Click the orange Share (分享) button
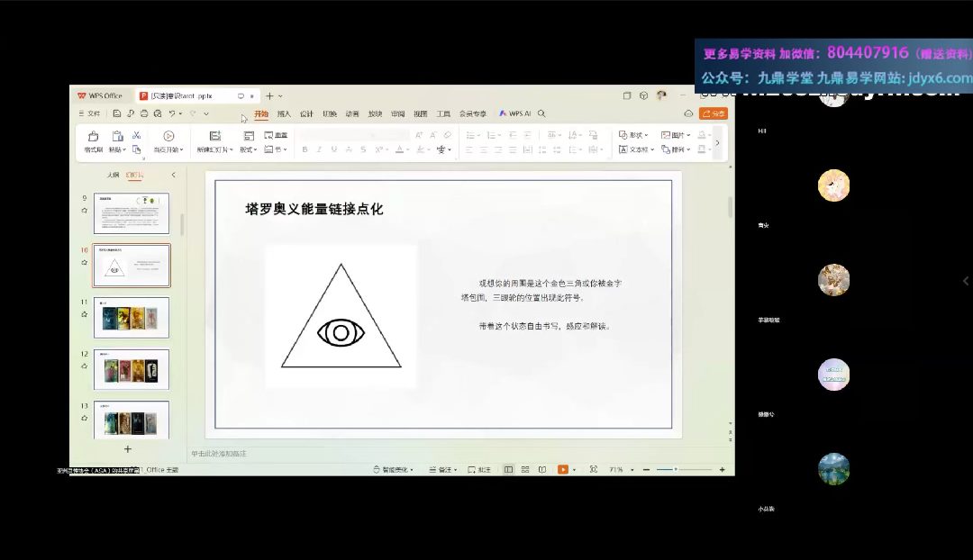The height and width of the screenshot is (560, 973). tap(713, 113)
